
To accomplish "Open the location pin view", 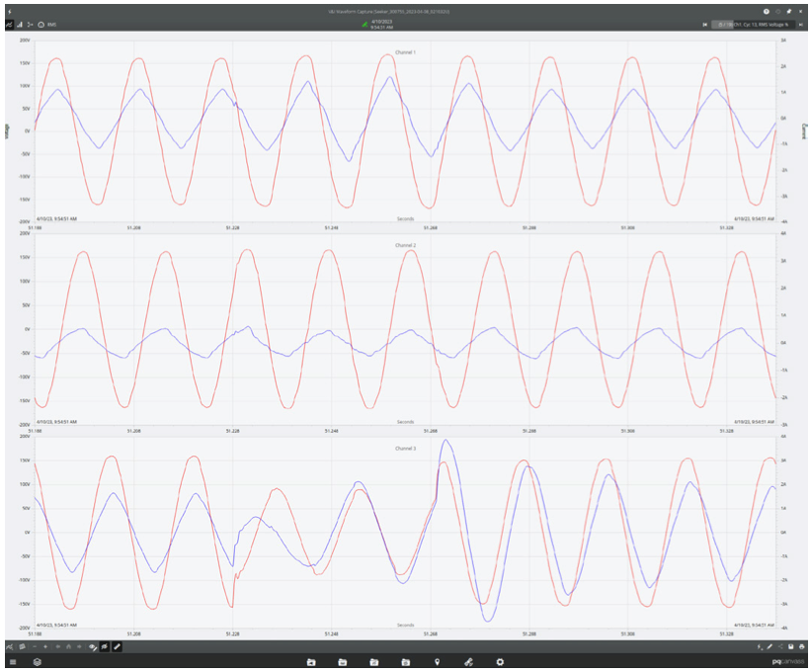I will pos(437,662).
